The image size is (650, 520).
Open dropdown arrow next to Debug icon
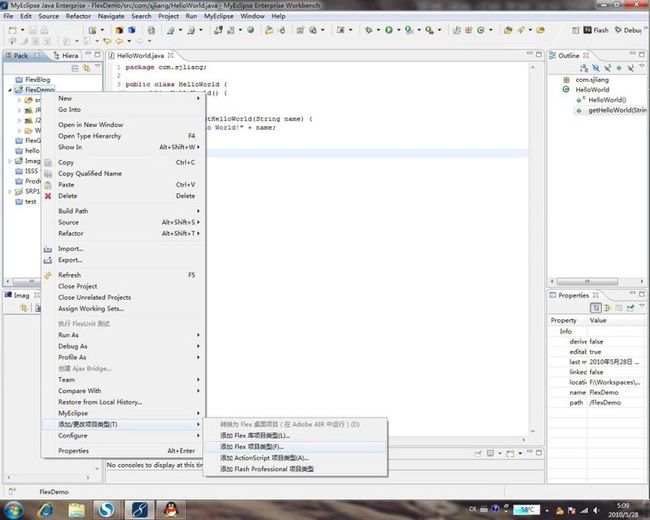[x=378, y=30]
